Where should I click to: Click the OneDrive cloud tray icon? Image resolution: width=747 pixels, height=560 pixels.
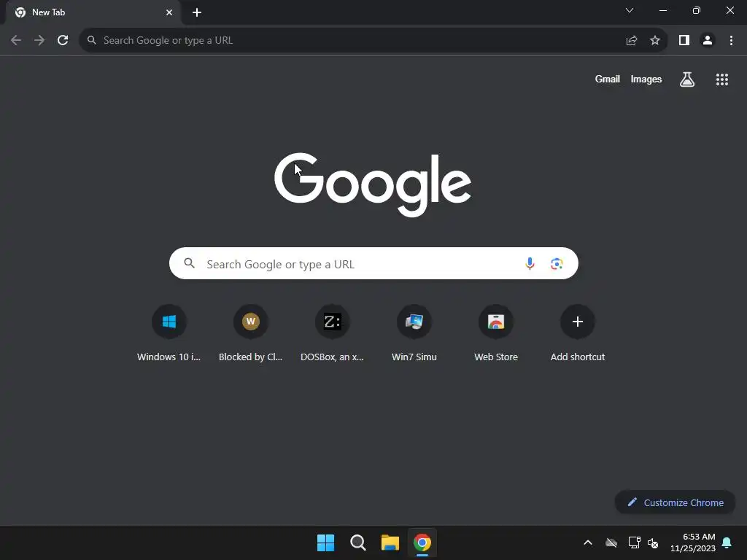point(611,542)
